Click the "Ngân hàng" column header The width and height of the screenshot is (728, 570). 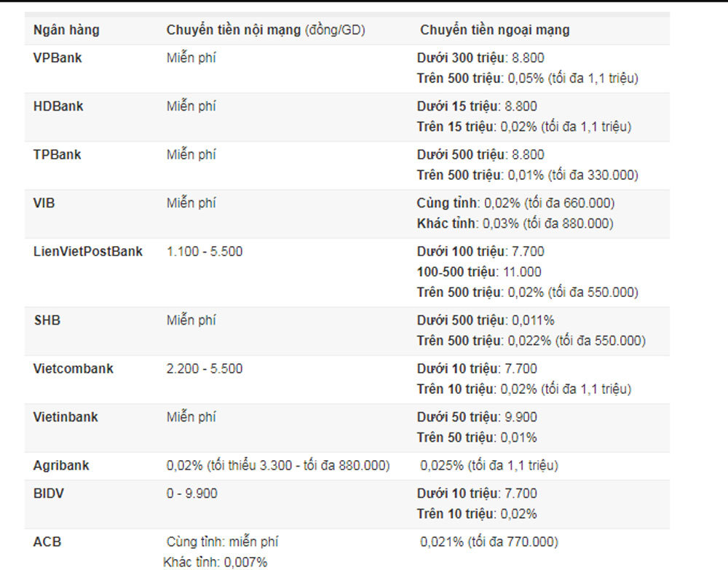tap(66, 31)
